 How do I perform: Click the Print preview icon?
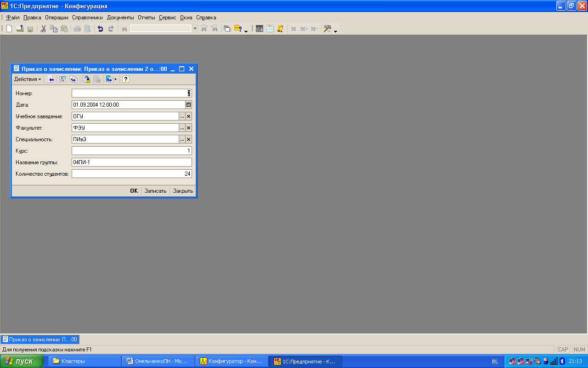coord(87,29)
